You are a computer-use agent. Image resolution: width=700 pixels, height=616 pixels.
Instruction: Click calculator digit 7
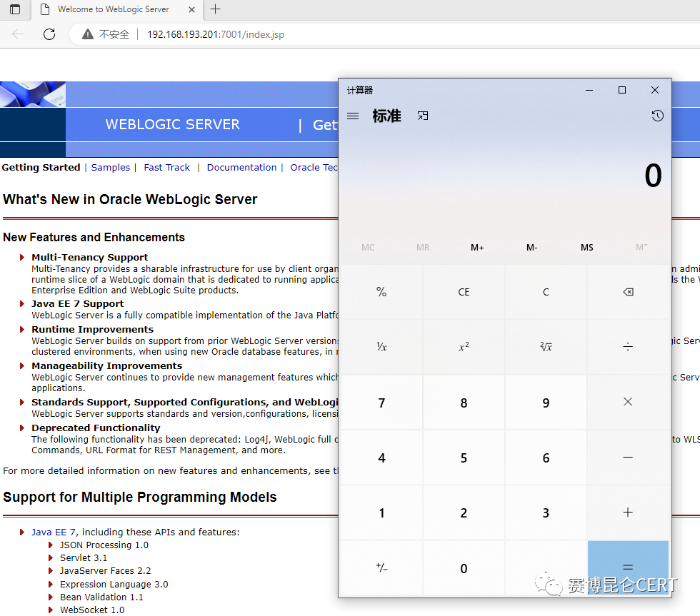[381, 403]
